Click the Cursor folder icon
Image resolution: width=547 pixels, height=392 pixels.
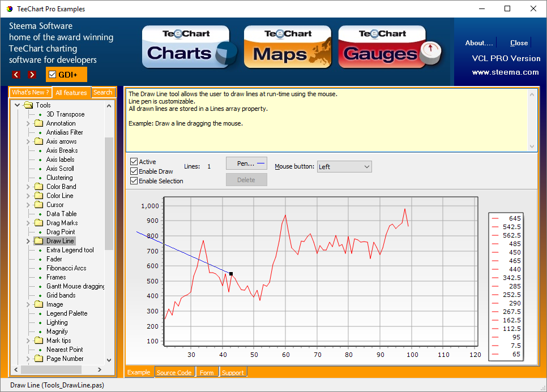(x=39, y=205)
